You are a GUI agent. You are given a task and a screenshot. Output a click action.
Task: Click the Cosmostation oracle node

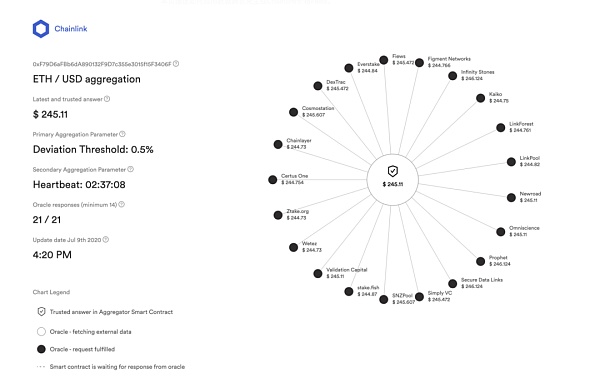[x=293, y=112]
